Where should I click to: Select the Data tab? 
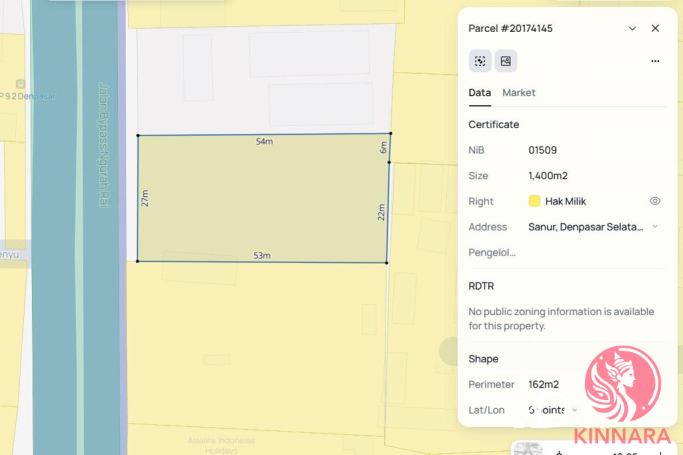480,93
